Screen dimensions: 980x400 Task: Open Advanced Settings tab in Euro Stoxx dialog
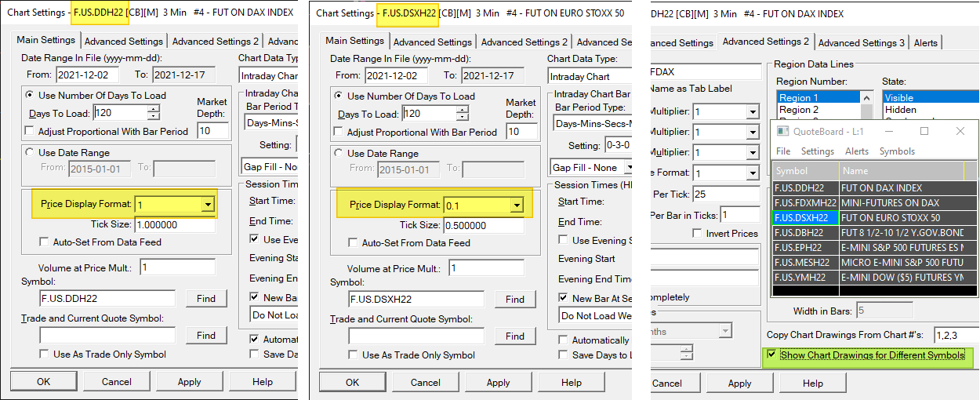433,42
